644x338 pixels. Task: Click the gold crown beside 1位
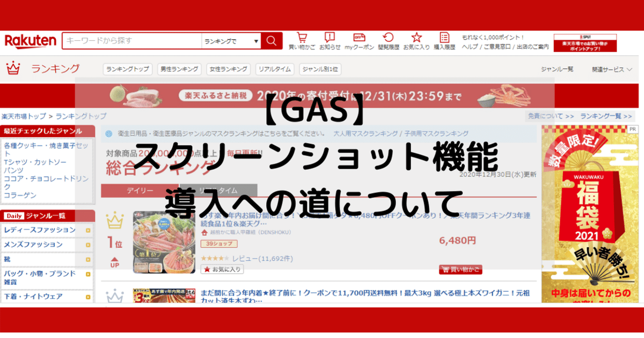pos(115,220)
